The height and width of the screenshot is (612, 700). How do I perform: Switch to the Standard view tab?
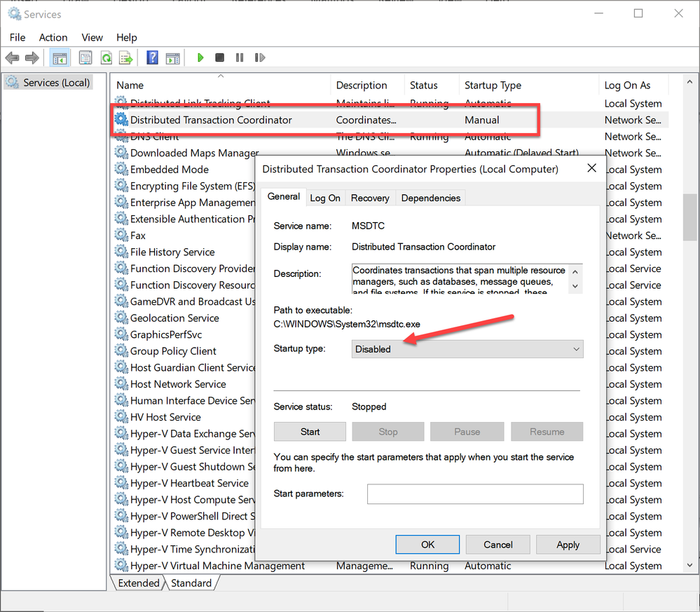pos(191,583)
